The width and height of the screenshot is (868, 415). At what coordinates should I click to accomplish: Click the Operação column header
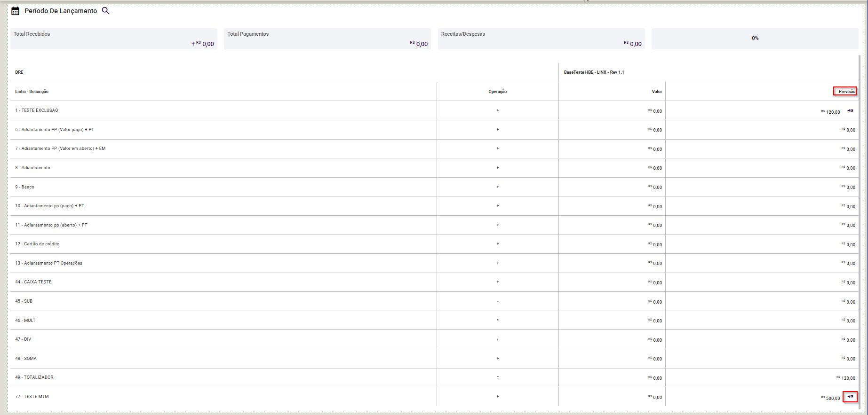[x=497, y=92]
